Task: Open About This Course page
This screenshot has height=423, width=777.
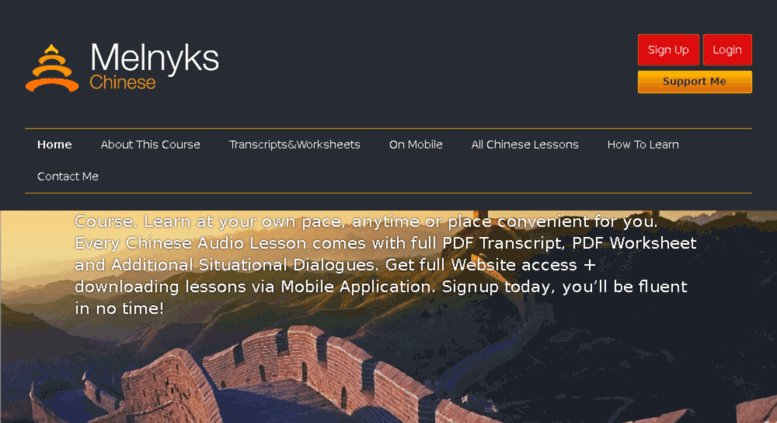Action: coord(150,145)
